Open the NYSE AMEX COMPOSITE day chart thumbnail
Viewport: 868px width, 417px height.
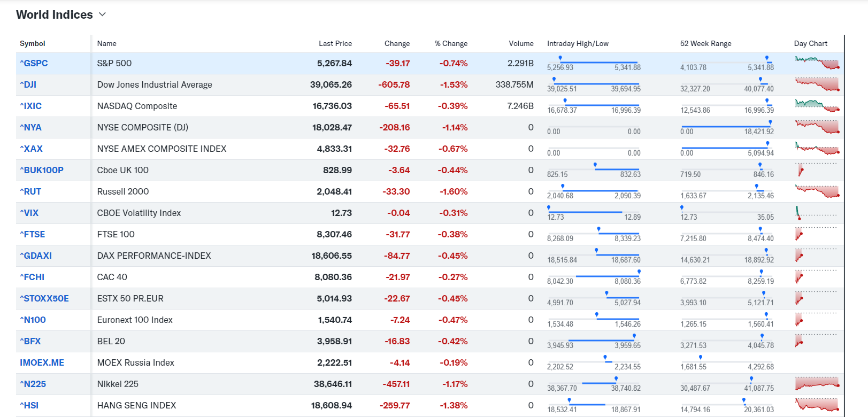click(x=817, y=149)
